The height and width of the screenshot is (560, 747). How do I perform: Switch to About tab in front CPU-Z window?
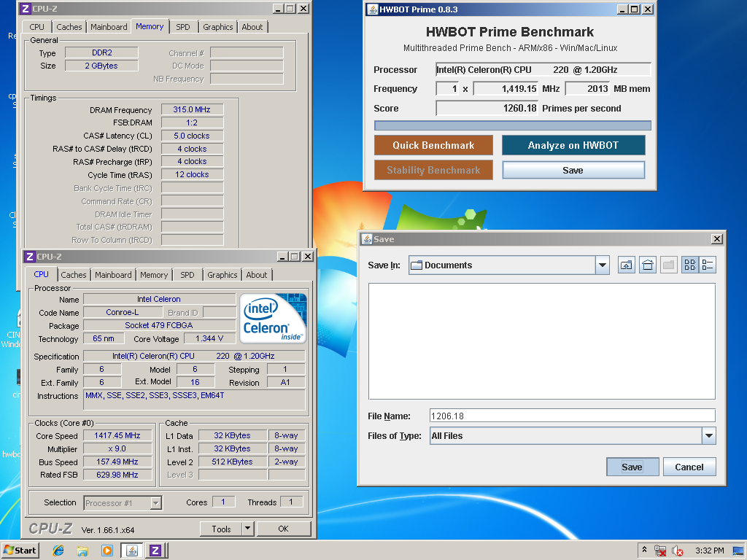256,275
